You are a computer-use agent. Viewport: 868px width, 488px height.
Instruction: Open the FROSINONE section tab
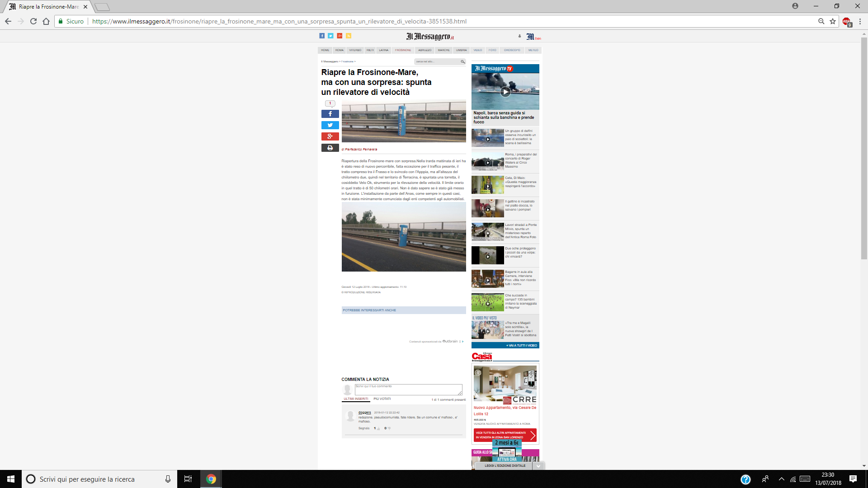(403, 50)
